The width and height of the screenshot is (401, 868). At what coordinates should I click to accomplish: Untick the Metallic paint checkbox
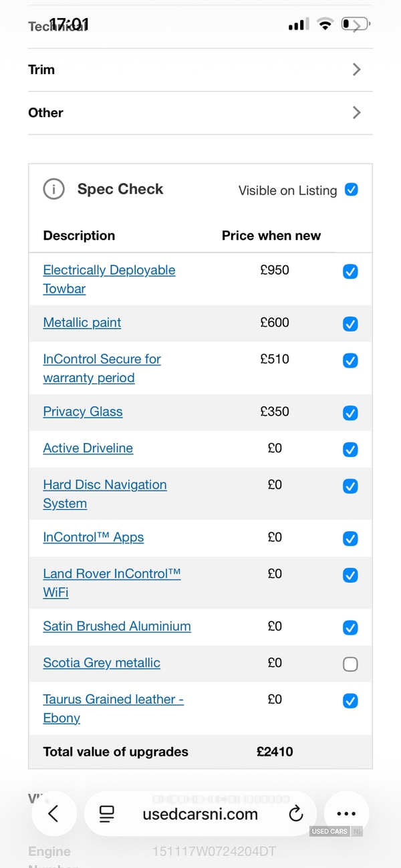[350, 324]
